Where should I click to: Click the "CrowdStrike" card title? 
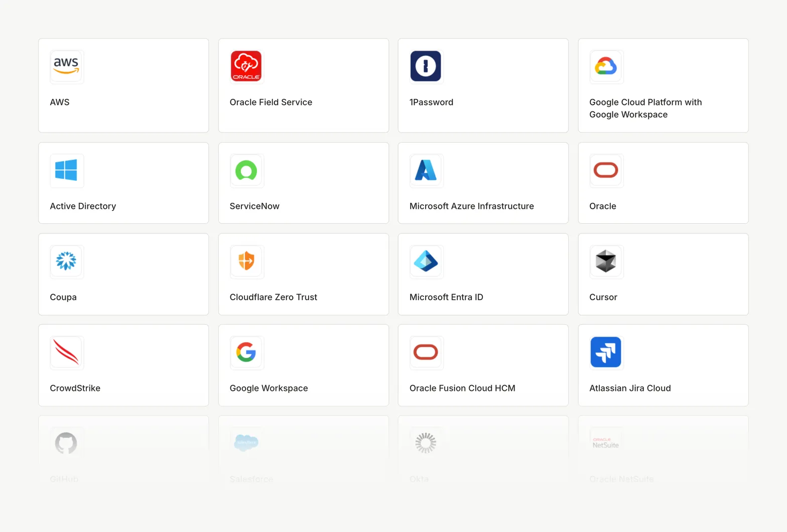[x=75, y=388]
